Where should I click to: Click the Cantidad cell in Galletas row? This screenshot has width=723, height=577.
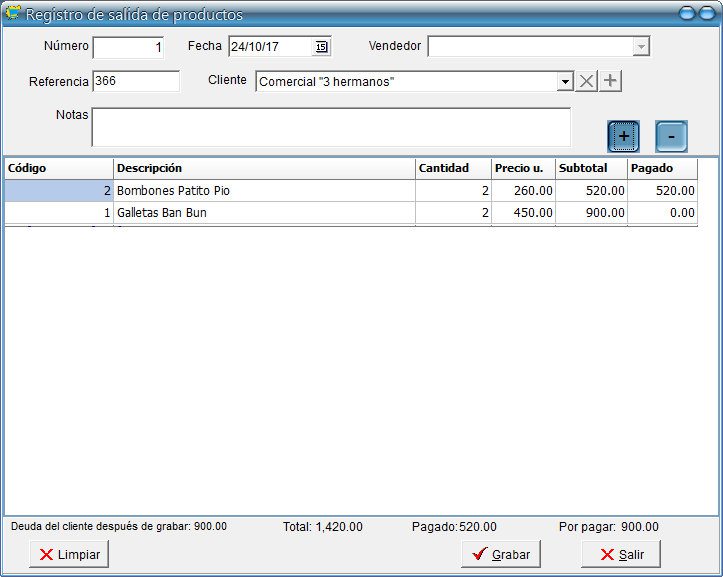pos(453,213)
